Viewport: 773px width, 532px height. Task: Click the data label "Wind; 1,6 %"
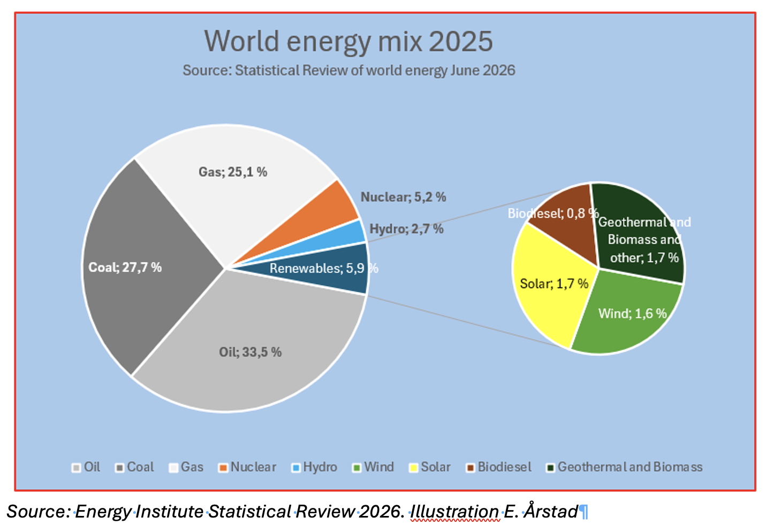(x=632, y=314)
